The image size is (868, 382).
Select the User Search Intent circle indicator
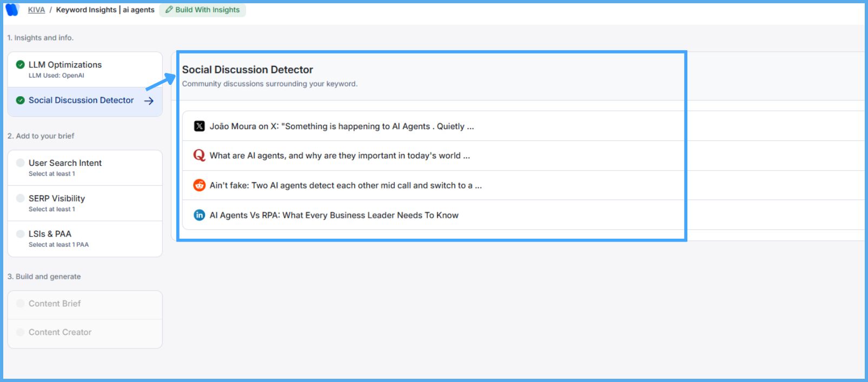point(20,163)
